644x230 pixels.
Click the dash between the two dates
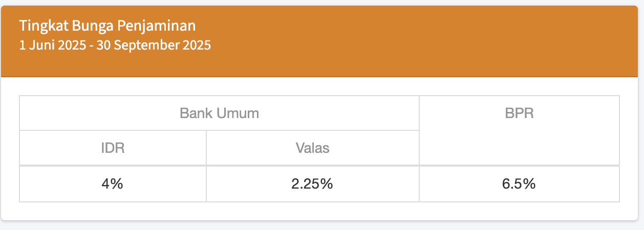click(x=91, y=45)
